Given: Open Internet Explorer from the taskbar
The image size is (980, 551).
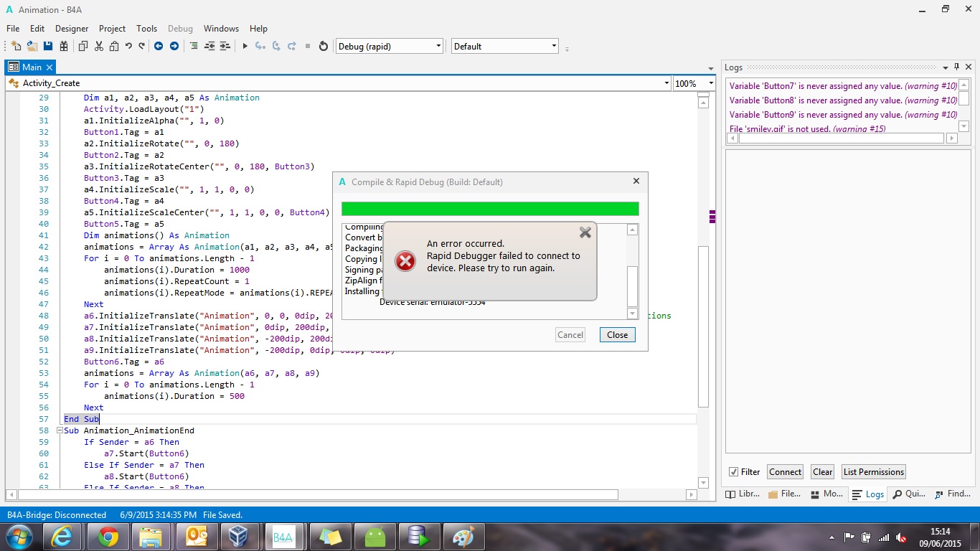Looking at the screenshot, I should [63, 537].
